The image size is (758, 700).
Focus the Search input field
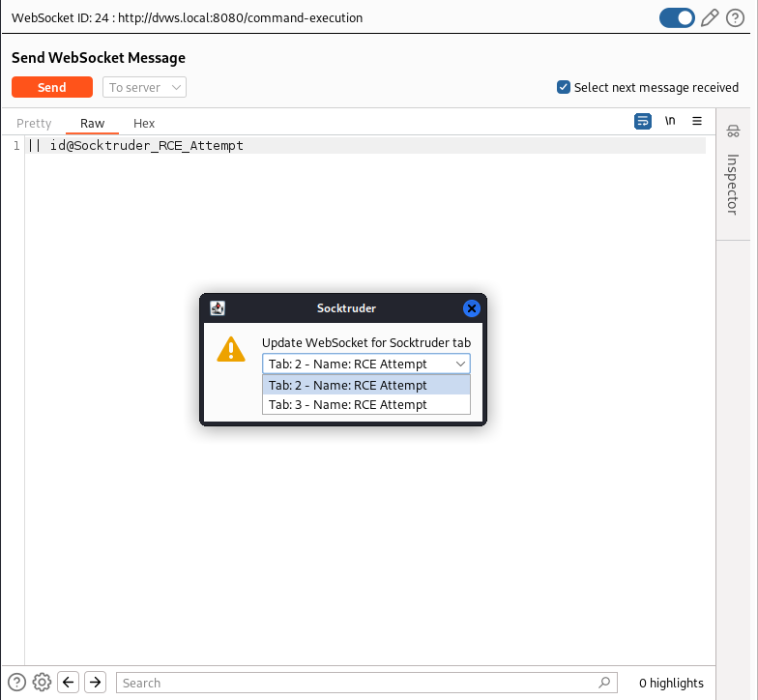coord(366,683)
